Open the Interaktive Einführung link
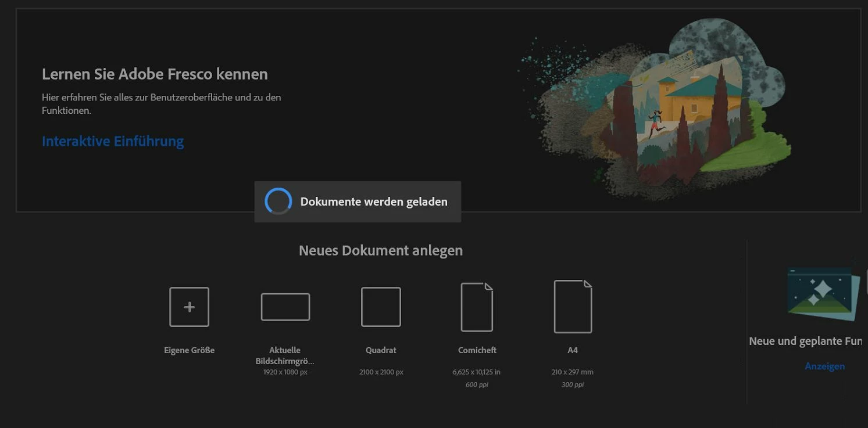Viewport: 868px width, 428px height. point(113,141)
